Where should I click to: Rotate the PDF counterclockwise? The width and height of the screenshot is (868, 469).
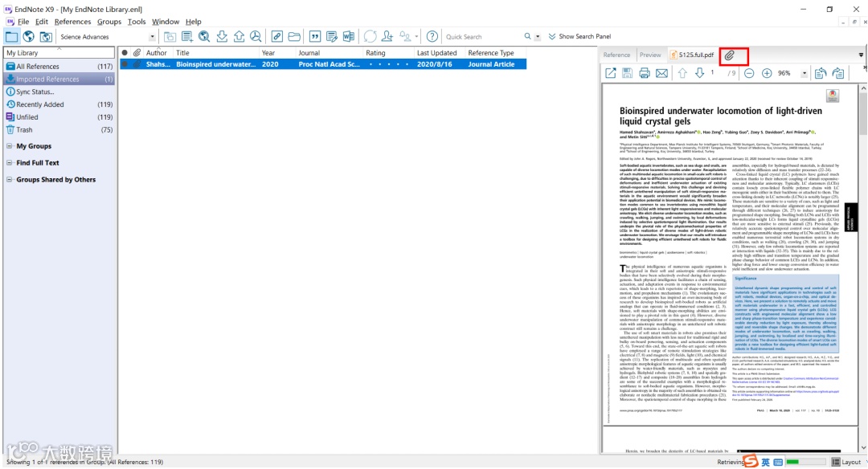tap(821, 73)
